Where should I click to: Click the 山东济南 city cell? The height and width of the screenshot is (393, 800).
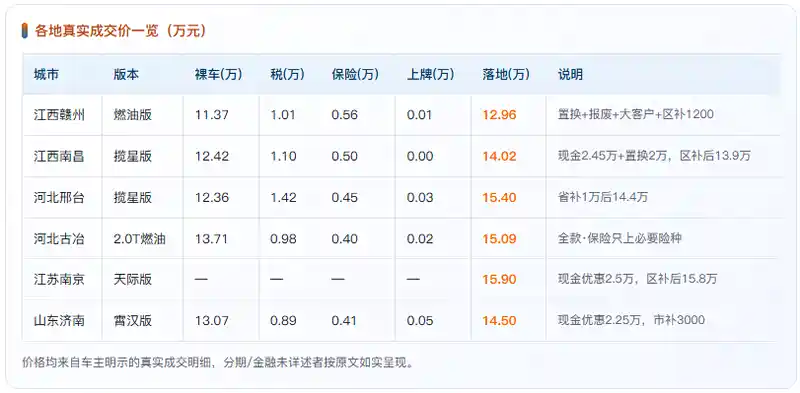pos(59,321)
